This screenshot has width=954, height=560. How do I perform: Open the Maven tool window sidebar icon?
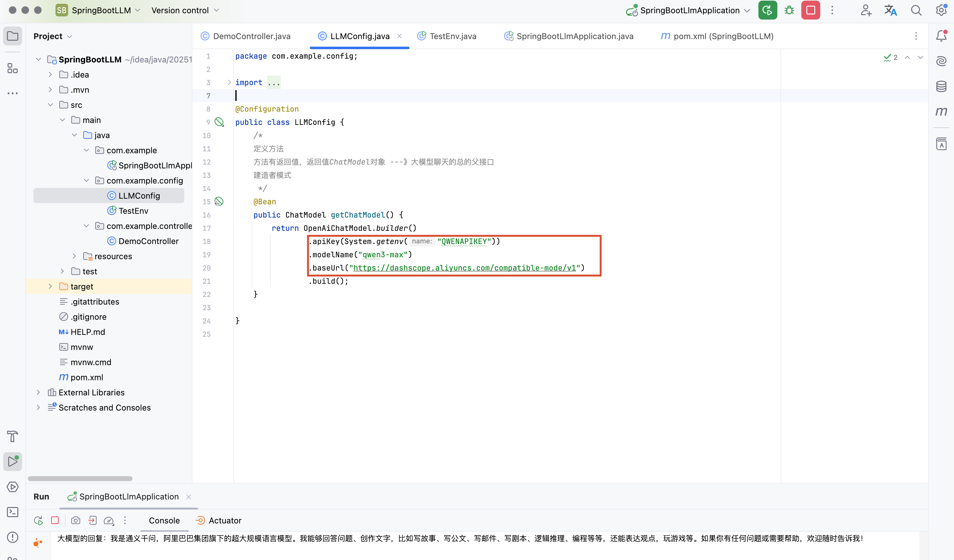coord(941,111)
